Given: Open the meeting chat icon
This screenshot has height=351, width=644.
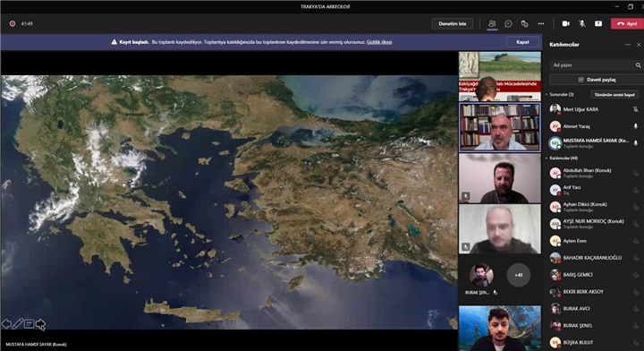Looking at the screenshot, I should point(508,24).
